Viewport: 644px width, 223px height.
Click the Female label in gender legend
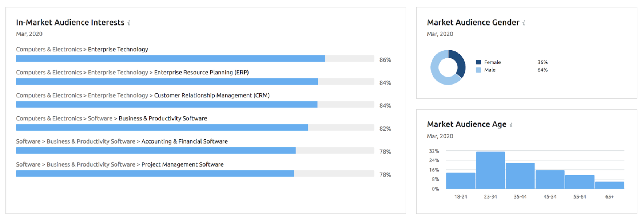(x=492, y=62)
